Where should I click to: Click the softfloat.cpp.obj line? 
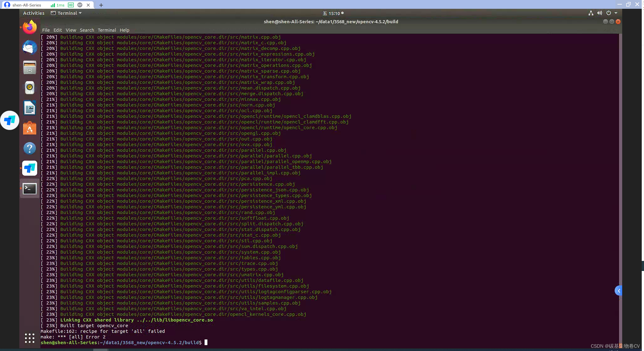click(165, 218)
